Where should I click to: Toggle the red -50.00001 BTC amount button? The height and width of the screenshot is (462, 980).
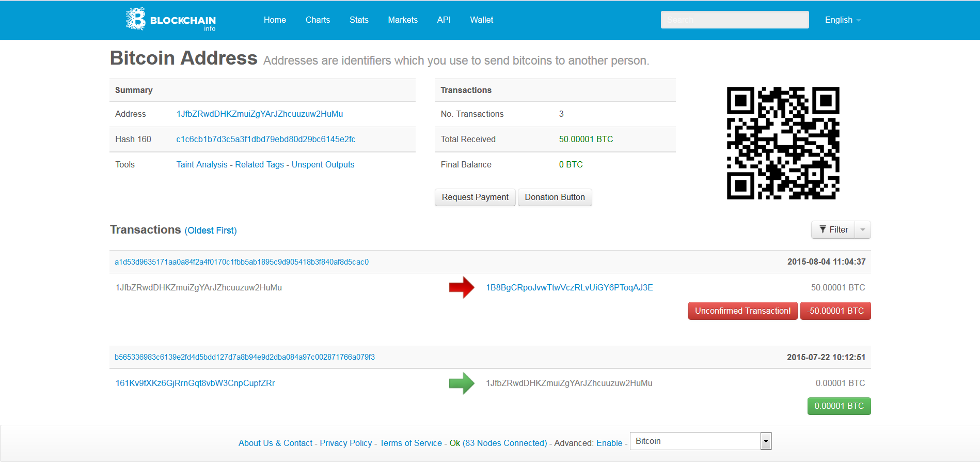tap(835, 311)
